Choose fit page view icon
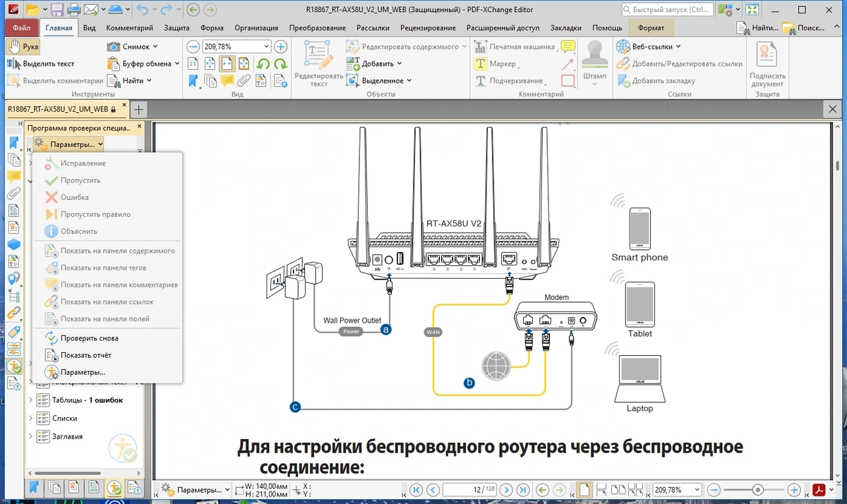The height and width of the screenshot is (504, 847). click(x=210, y=64)
